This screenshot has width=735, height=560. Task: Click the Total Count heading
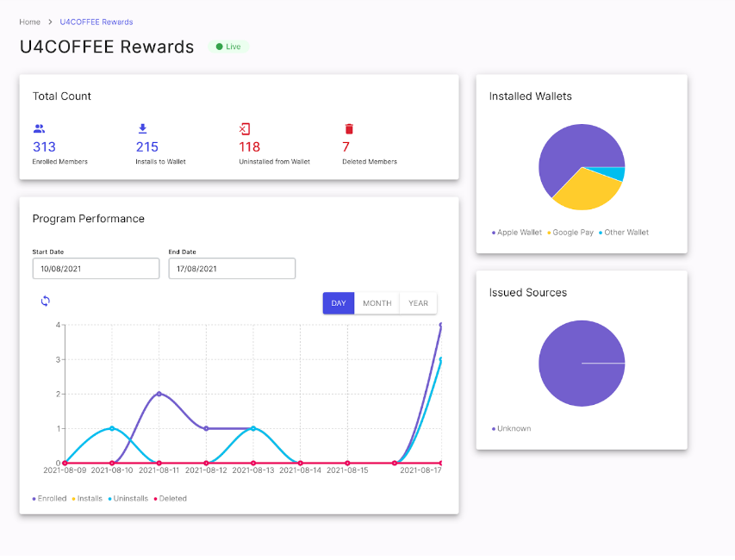(61, 96)
